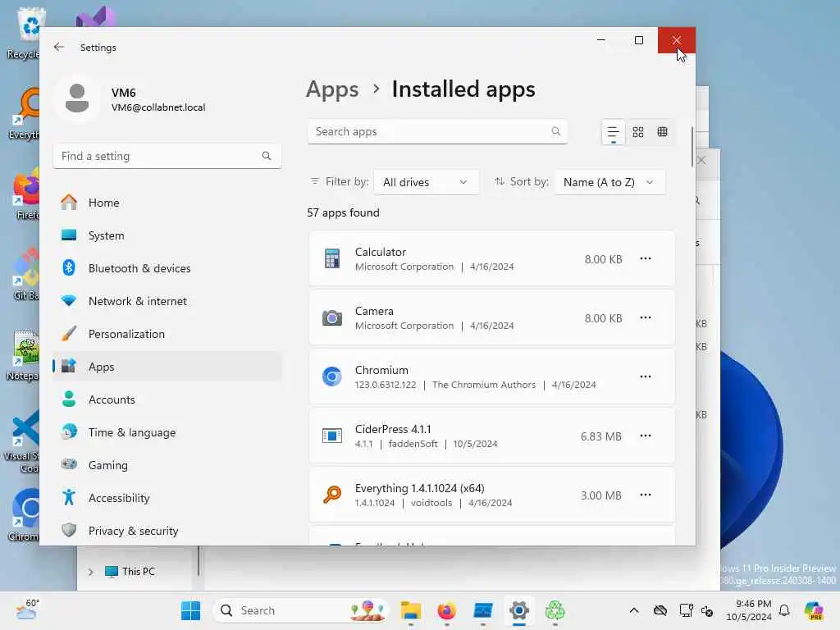Show hidden system tray icons
Viewport: 840px width, 630px height.
tap(634, 610)
